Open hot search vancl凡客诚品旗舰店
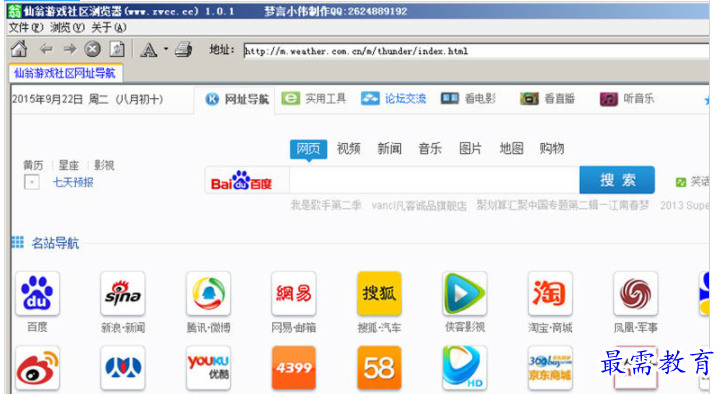 (419, 205)
